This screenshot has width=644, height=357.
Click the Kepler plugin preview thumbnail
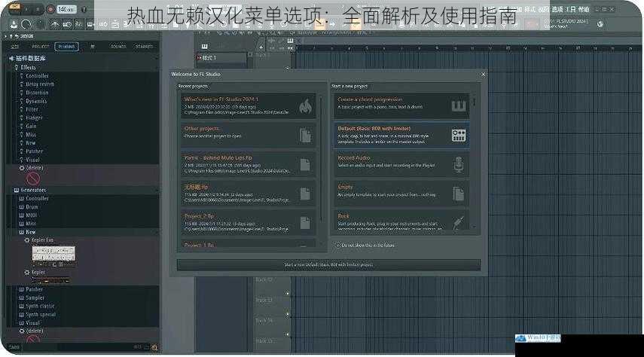[51, 281]
